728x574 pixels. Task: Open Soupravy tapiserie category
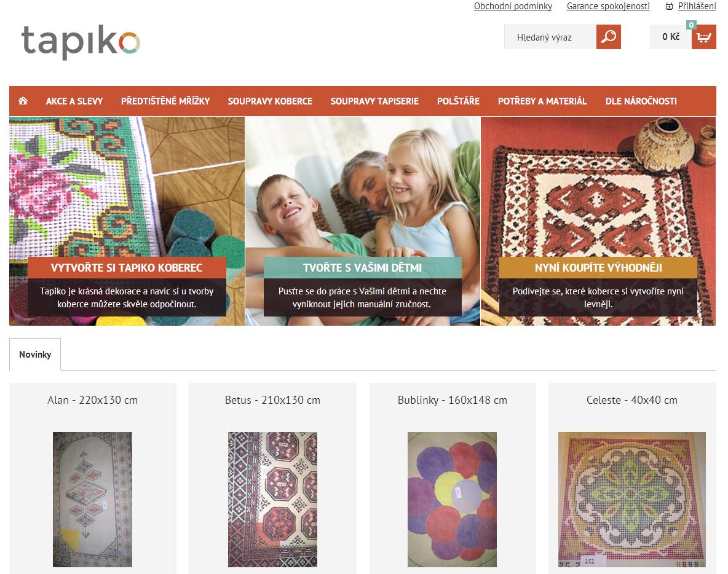(x=374, y=101)
